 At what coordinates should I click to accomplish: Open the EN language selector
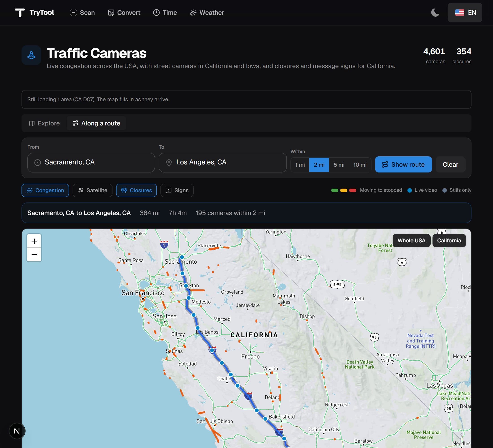click(465, 13)
